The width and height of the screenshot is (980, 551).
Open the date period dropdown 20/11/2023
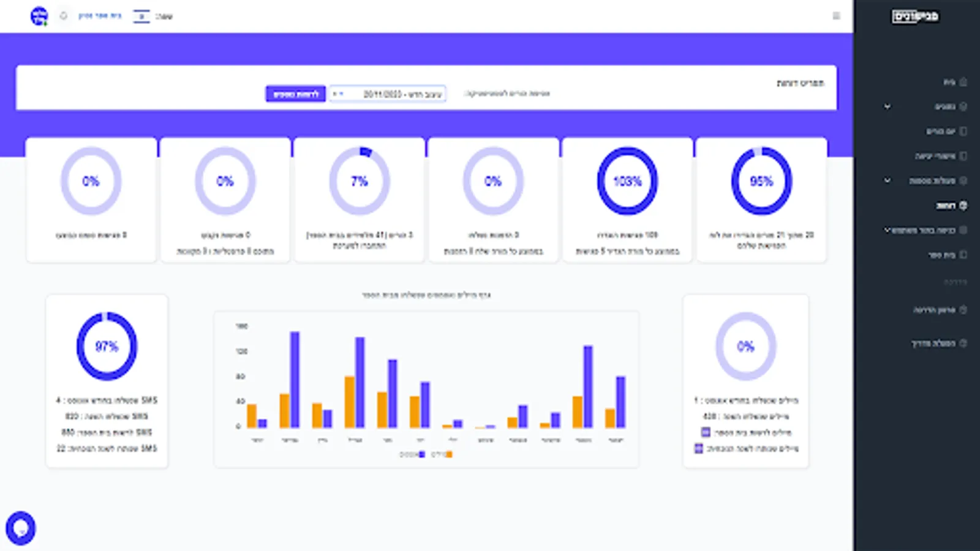[388, 94]
